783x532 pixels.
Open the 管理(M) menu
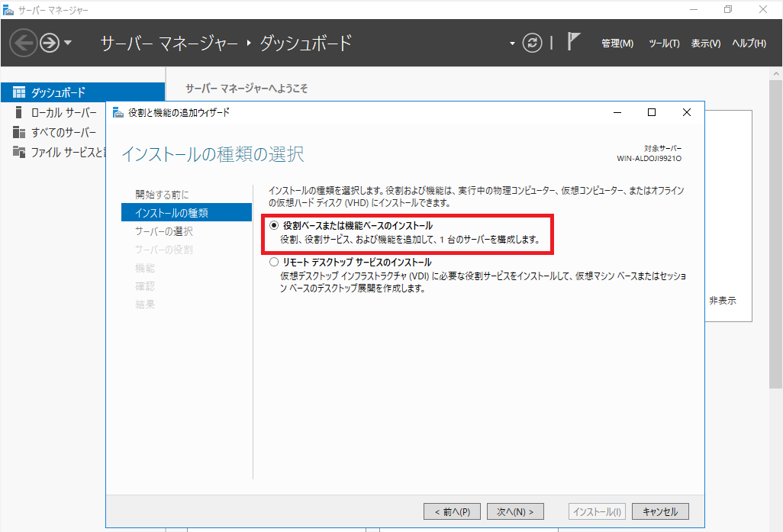[617, 44]
